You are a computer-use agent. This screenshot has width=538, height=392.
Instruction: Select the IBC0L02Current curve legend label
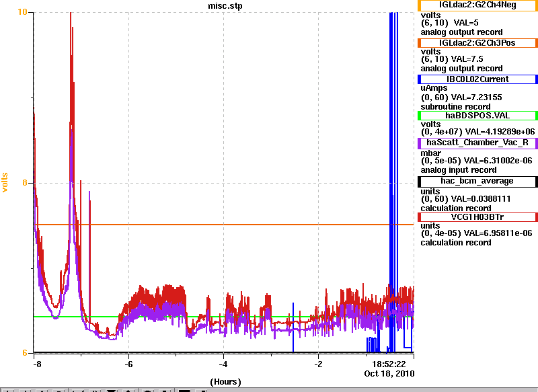[x=477, y=79]
